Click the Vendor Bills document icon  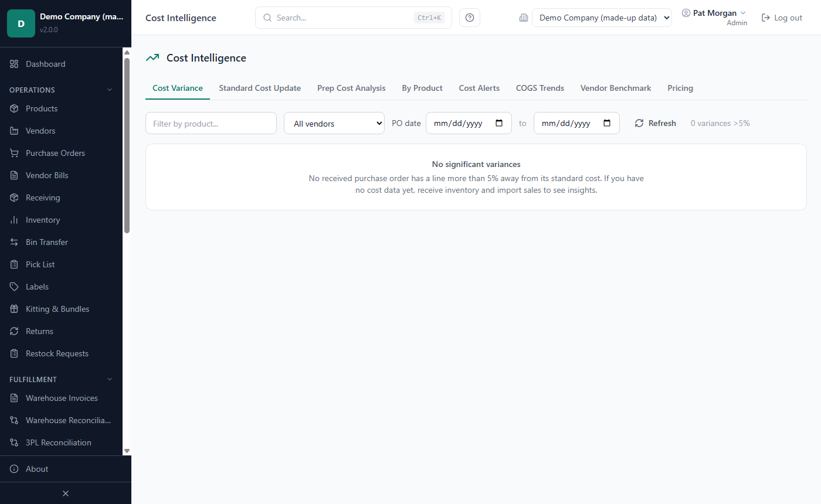tap(14, 175)
